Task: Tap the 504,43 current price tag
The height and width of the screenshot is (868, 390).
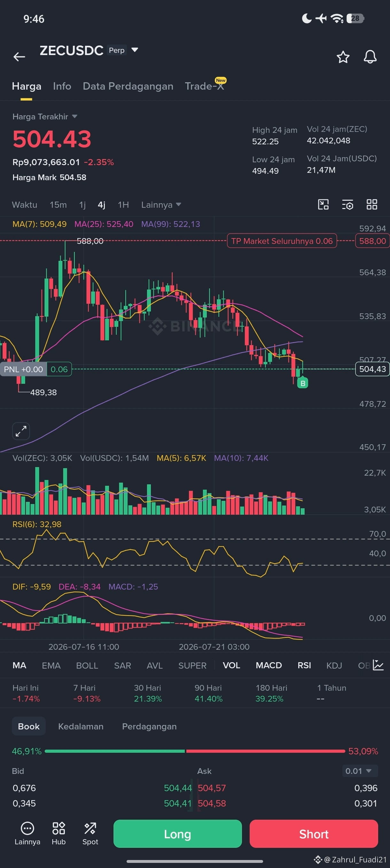Action: 372,369
